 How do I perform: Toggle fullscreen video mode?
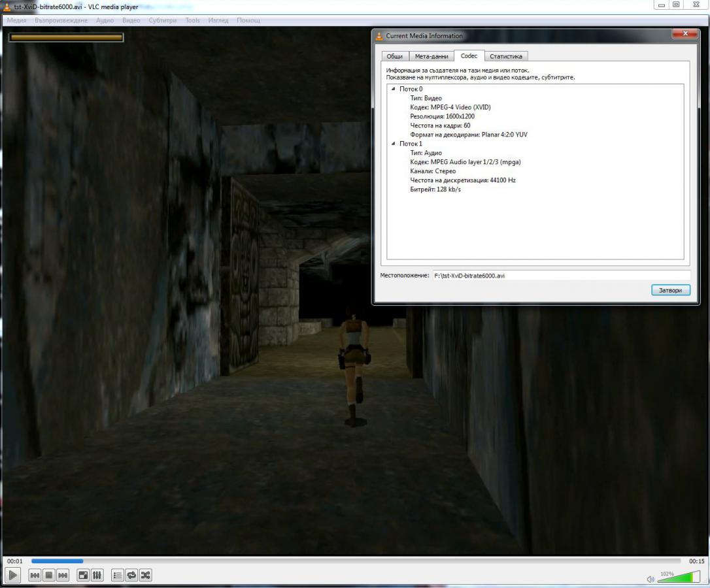click(83, 576)
